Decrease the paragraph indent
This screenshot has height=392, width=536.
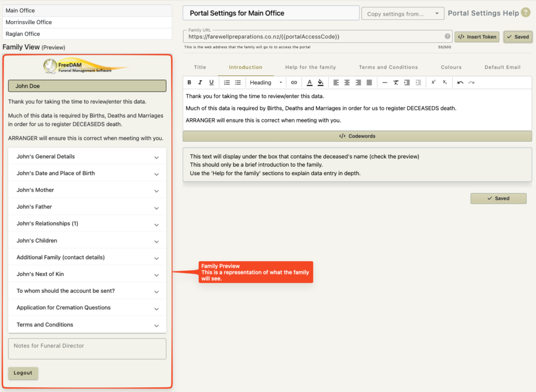pyautogui.click(x=418, y=82)
